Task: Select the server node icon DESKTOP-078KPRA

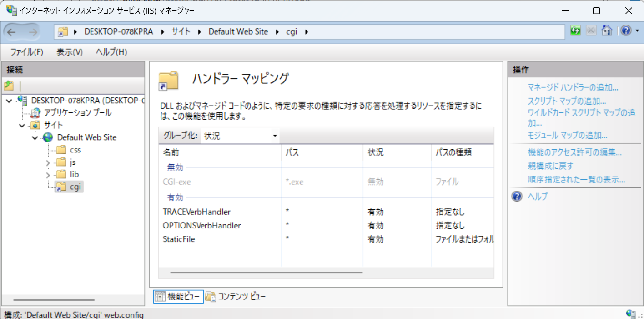Action: 23,100
